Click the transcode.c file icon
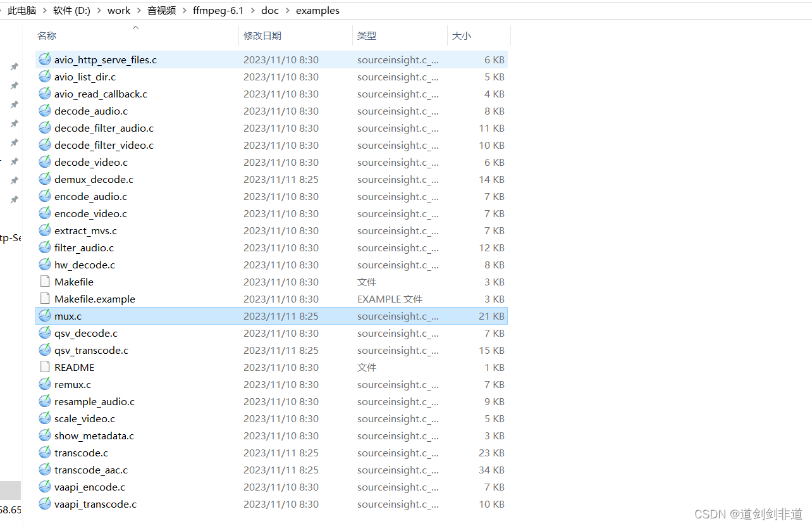Viewport: 812px width, 526px height. click(x=44, y=453)
